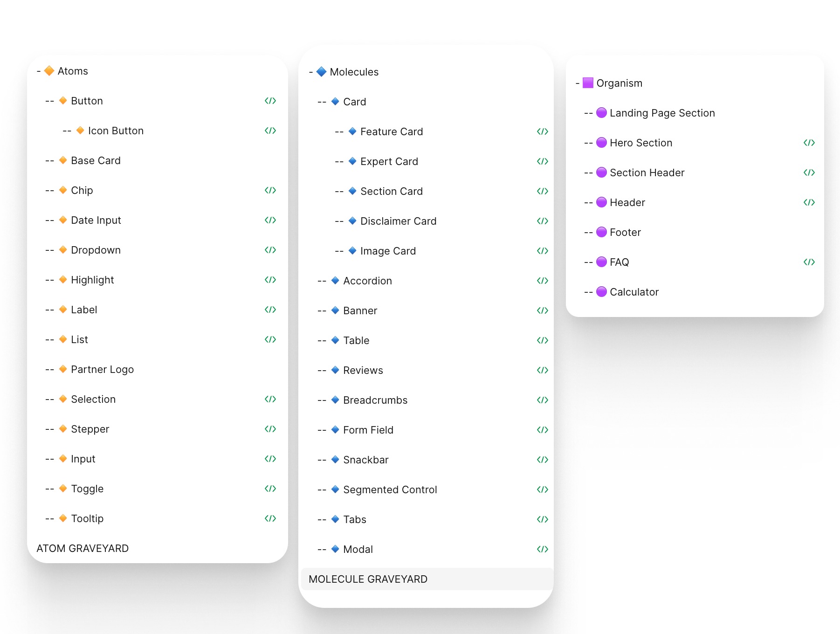Open the code view for Chip

pyautogui.click(x=271, y=190)
